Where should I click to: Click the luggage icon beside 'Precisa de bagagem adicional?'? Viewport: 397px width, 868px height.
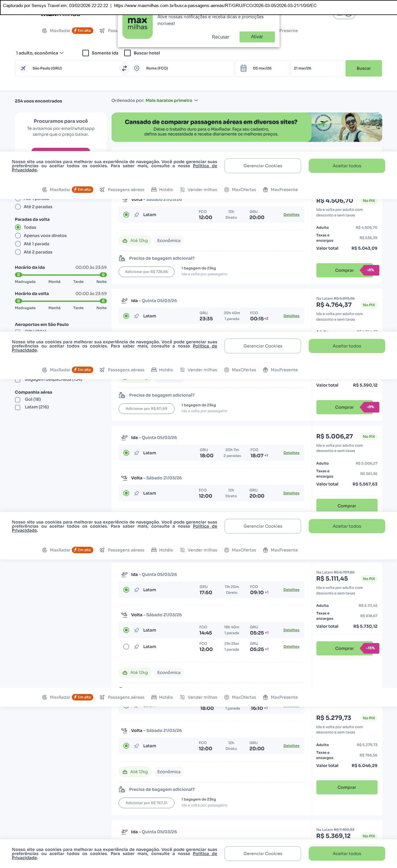tap(122, 259)
